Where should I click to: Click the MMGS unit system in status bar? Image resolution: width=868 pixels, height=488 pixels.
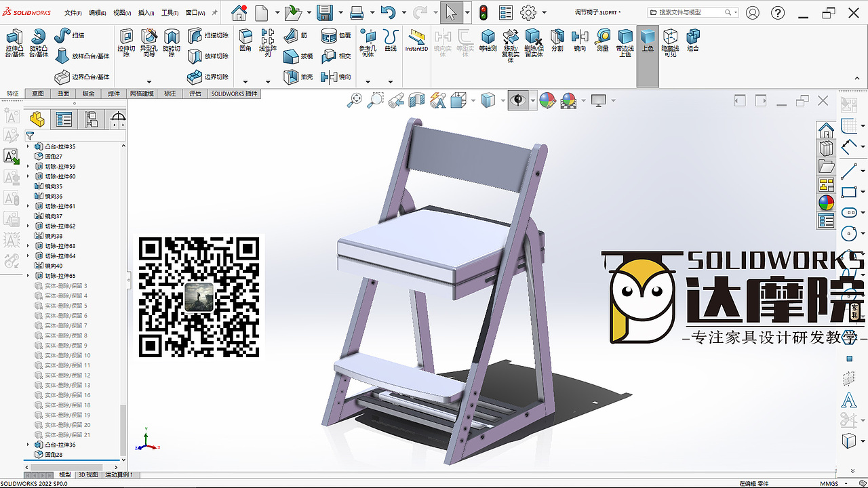coord(829,483)
